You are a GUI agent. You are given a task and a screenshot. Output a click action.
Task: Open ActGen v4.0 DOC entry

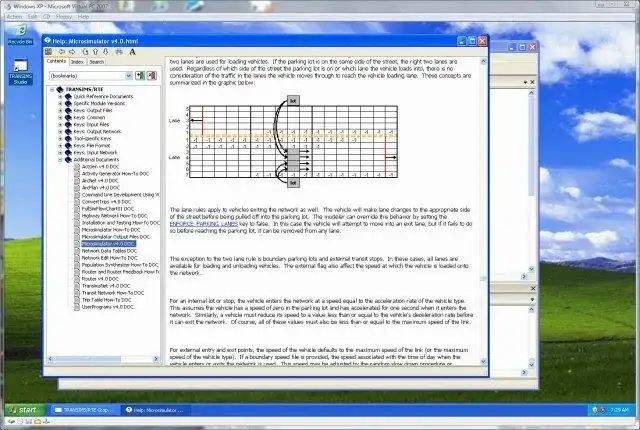click(x=100, y=166)
